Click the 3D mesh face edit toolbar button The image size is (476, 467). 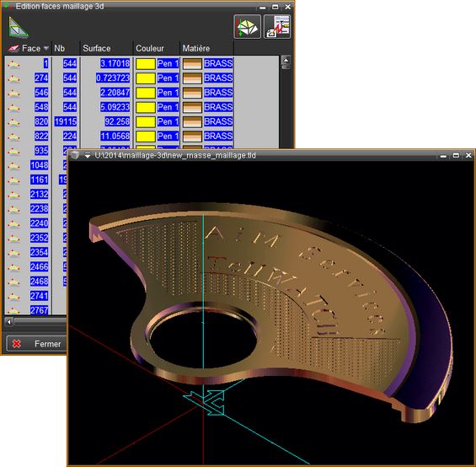[x=247, y=27]
